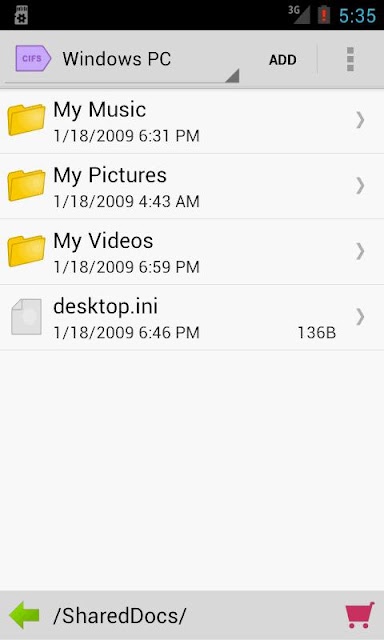This screenshot has width=384, height=640.
Task: Open the pink shopping cart icon
Action: click(360, 615)
